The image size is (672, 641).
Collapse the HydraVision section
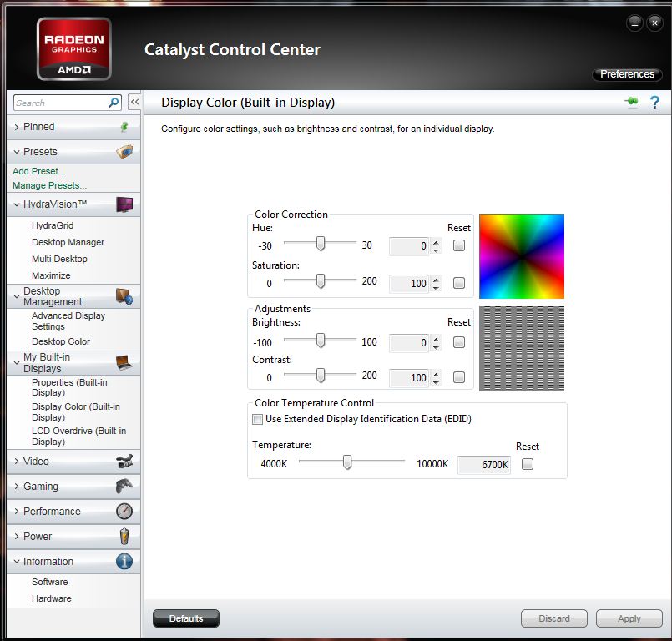pyautogui.click(x=17, y=204)
